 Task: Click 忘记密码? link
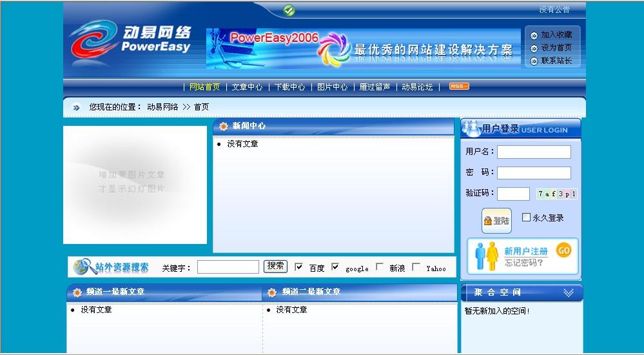pyautogui.click(x=523, y=263)
